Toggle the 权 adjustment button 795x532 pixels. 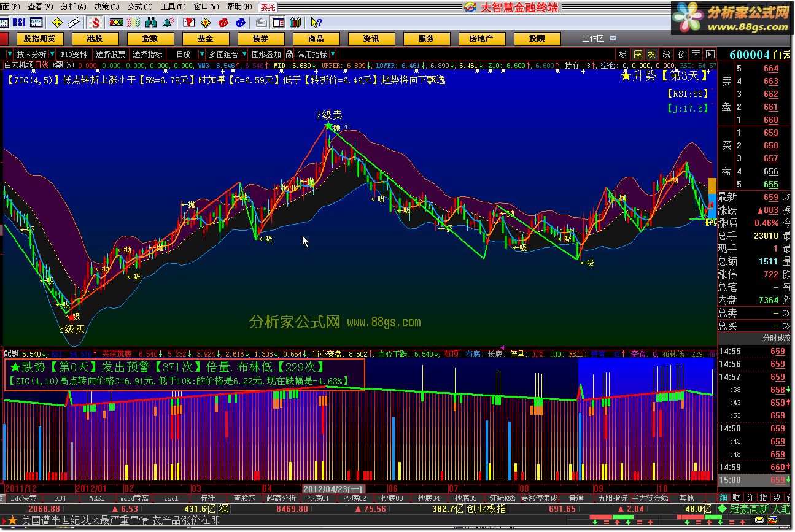(x=652, y=55)
